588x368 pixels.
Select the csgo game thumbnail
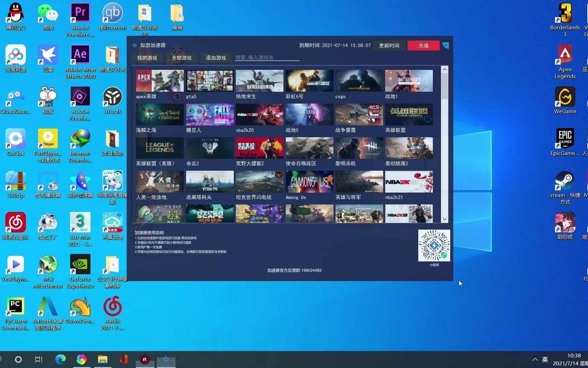[359, 81]
